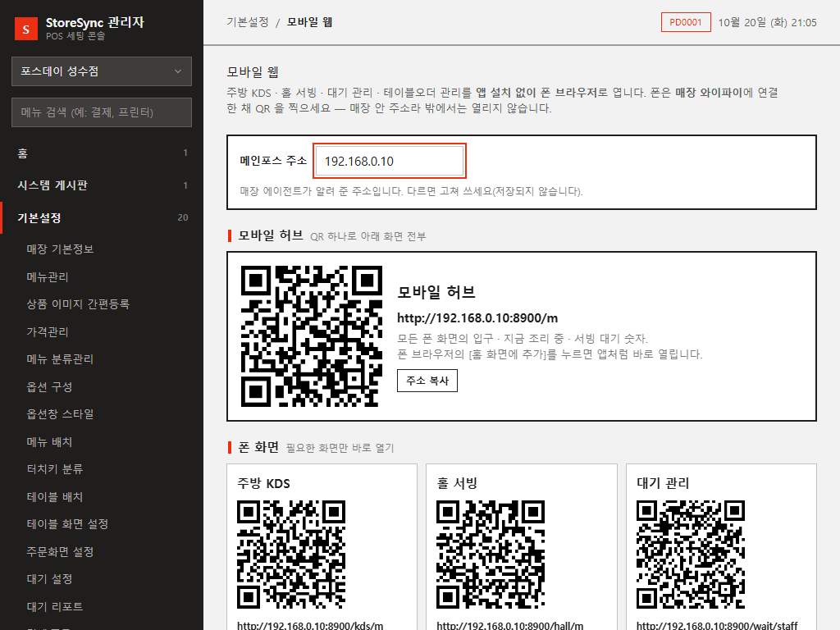The height and width of the screenshot is (630, 840).
Task: Open the 홈 menu section
Action: pos(102,153)
